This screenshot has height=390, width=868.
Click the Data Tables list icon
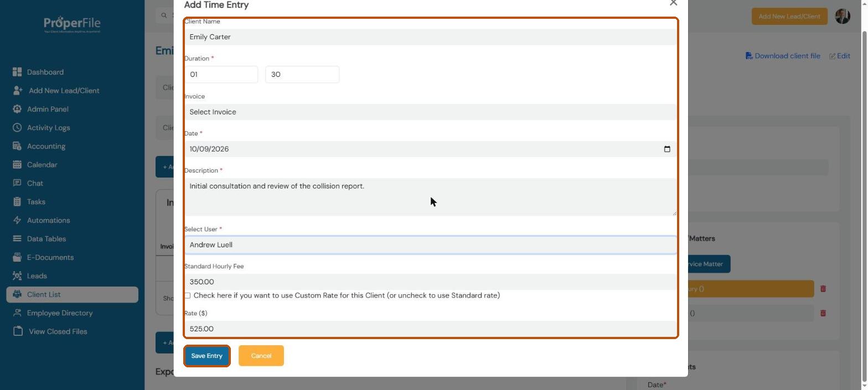pos(17,239)
